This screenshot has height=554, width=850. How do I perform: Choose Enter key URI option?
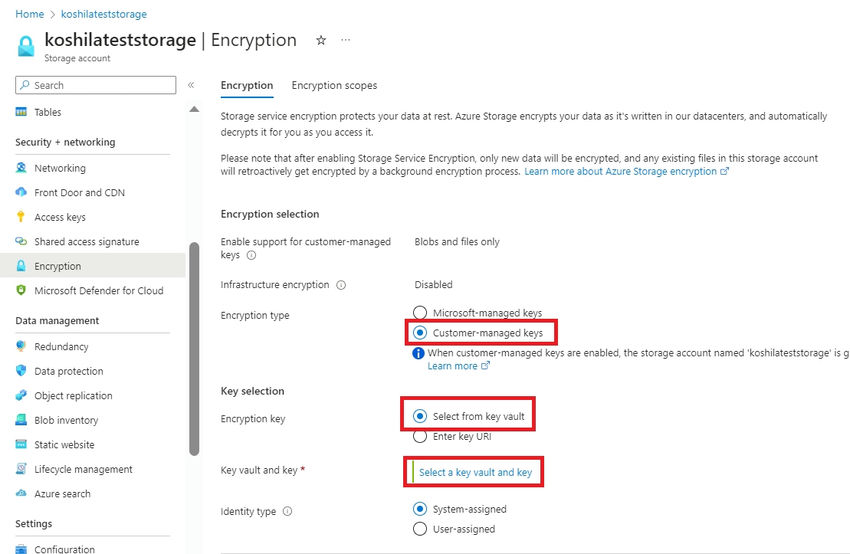[420, 436]
